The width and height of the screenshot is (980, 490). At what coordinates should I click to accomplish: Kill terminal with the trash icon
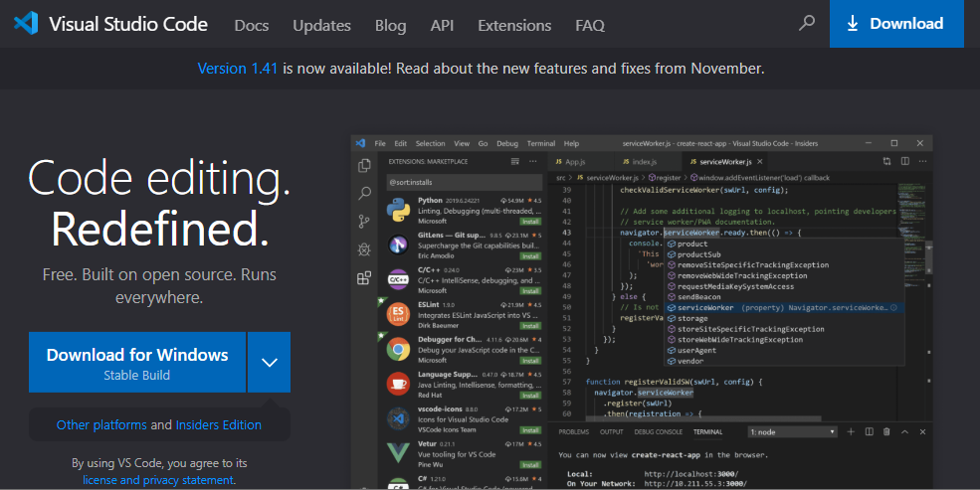[x=886, y=431]
